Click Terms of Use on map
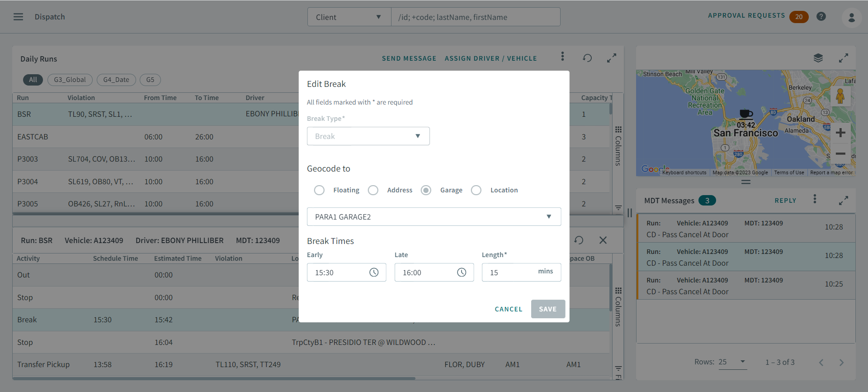 coord(789,172)
